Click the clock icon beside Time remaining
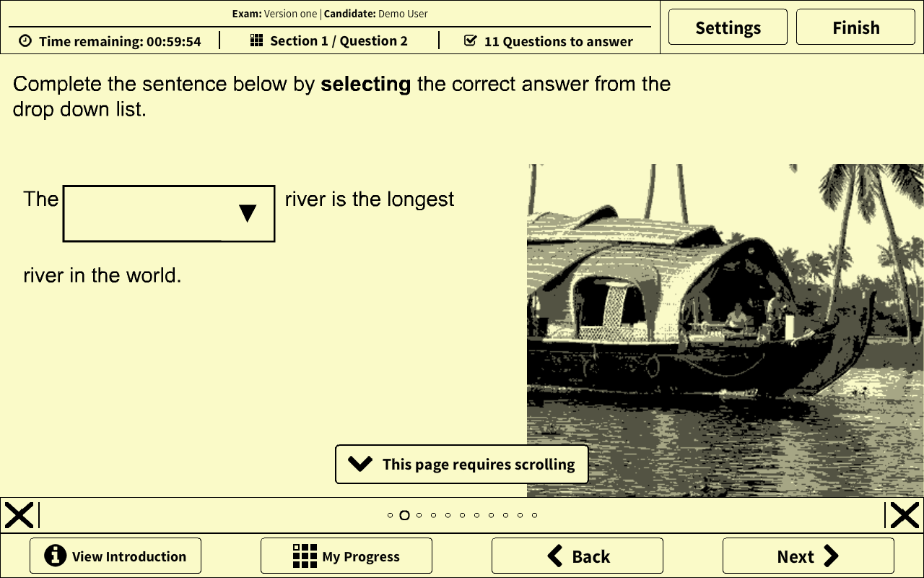The width and height of the screenshot is (924, 578). tap(25, 41)
